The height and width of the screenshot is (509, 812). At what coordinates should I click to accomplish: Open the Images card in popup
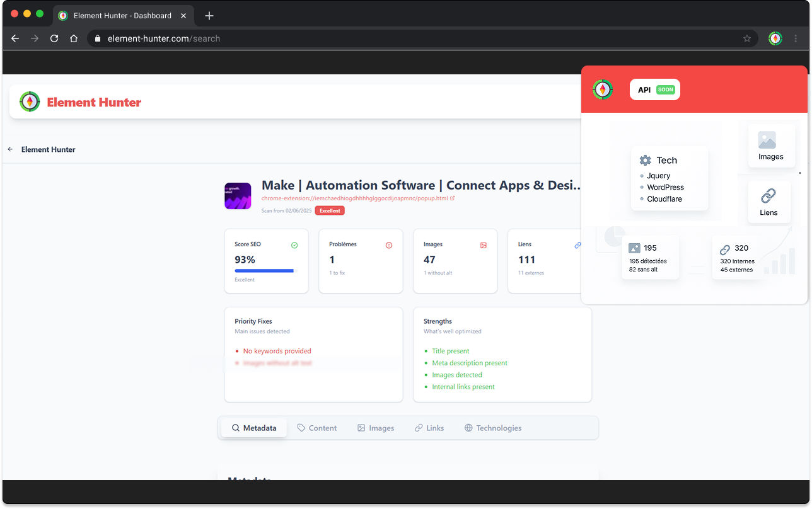[x=771, y=146]
